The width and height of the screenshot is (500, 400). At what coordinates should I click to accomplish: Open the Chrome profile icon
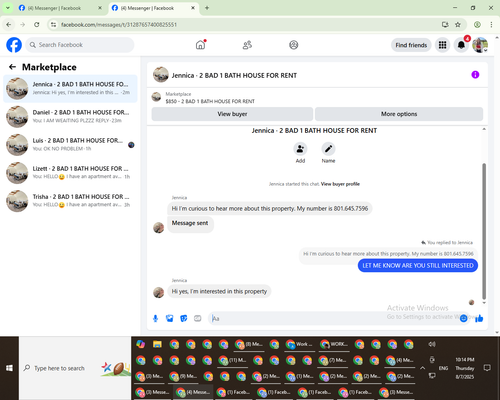(477, 25)
